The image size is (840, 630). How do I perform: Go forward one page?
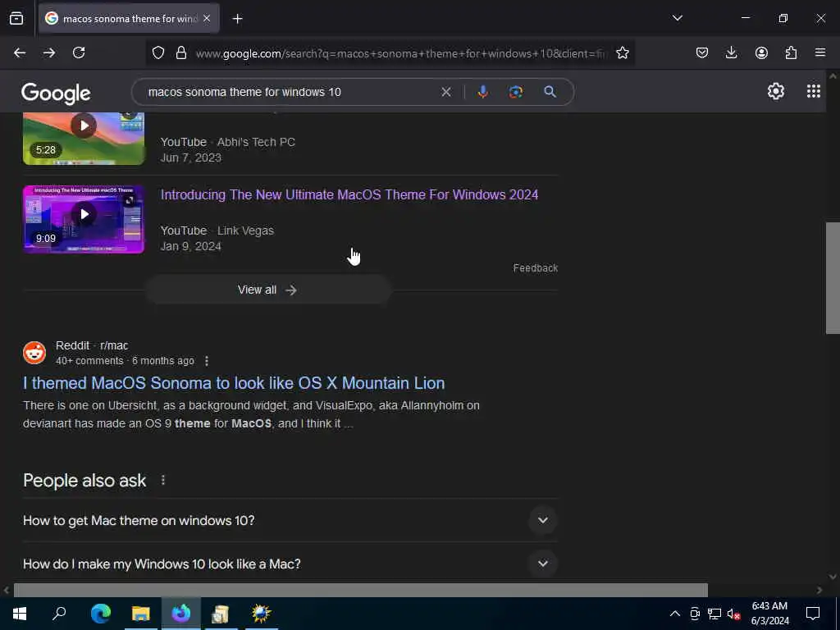click(x=49, y=52)
